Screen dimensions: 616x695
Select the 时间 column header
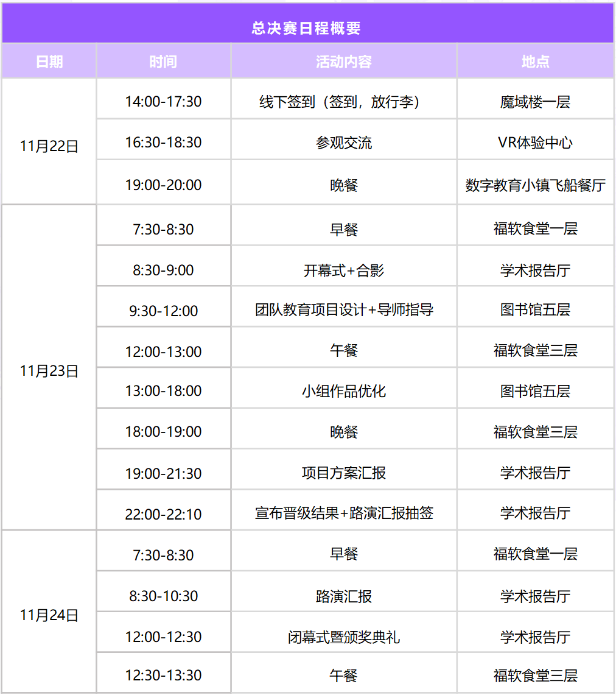[163, 62]
